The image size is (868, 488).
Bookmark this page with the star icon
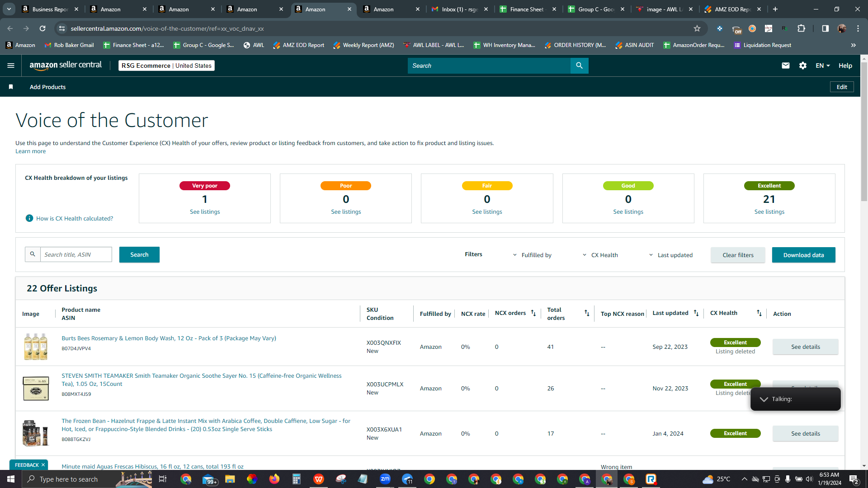point(697,28)
